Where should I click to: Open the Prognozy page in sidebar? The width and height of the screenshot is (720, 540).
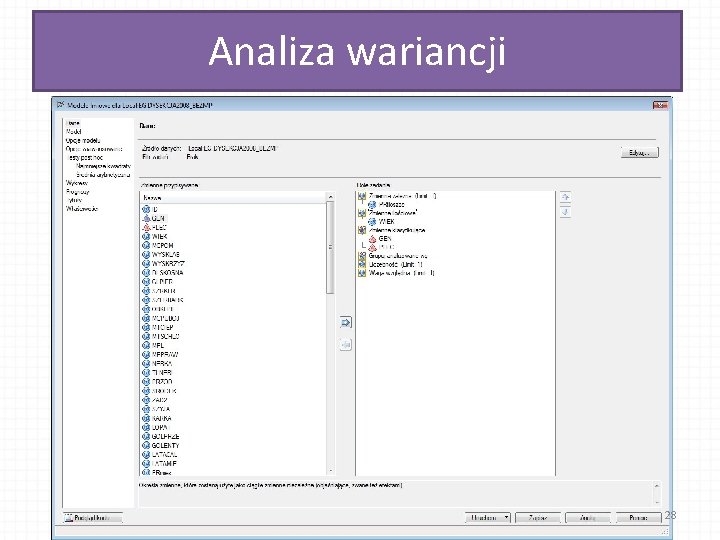(78, 191)
